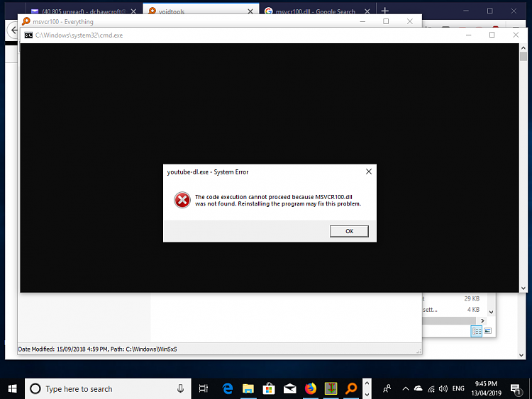Maximize the cmd.exe window
The height and width of the screenshot is (399, 532).
(x=492, y=35)
